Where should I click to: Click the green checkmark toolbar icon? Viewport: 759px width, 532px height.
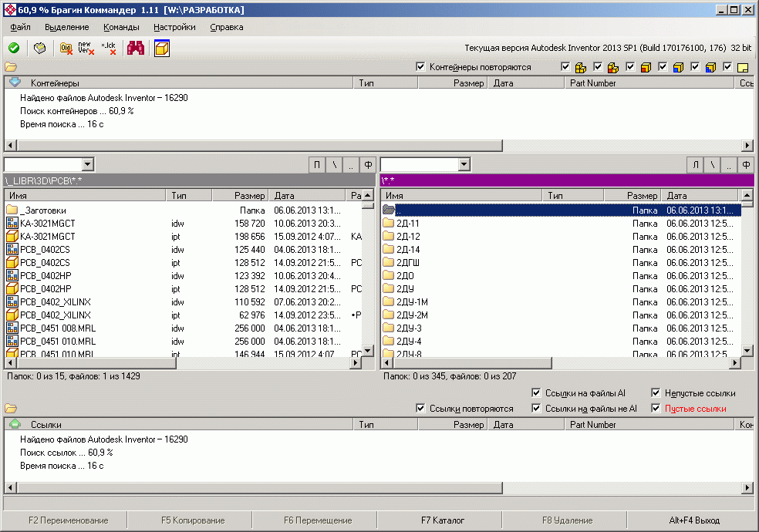[x=14, y=48]
